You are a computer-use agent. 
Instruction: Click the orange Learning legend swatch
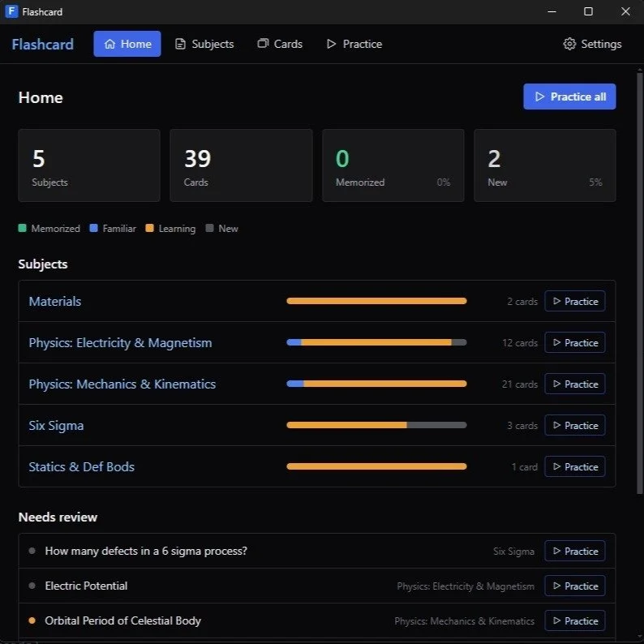click(149, 228)
